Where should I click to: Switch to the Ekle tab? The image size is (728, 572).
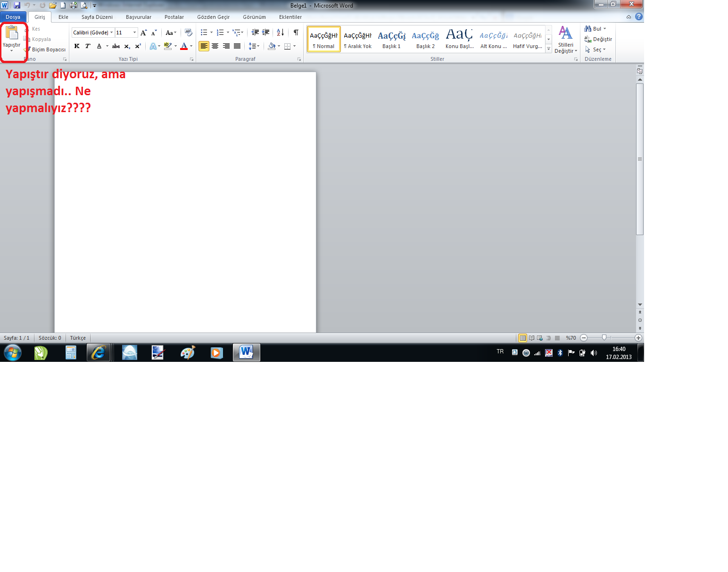[63, 17]
